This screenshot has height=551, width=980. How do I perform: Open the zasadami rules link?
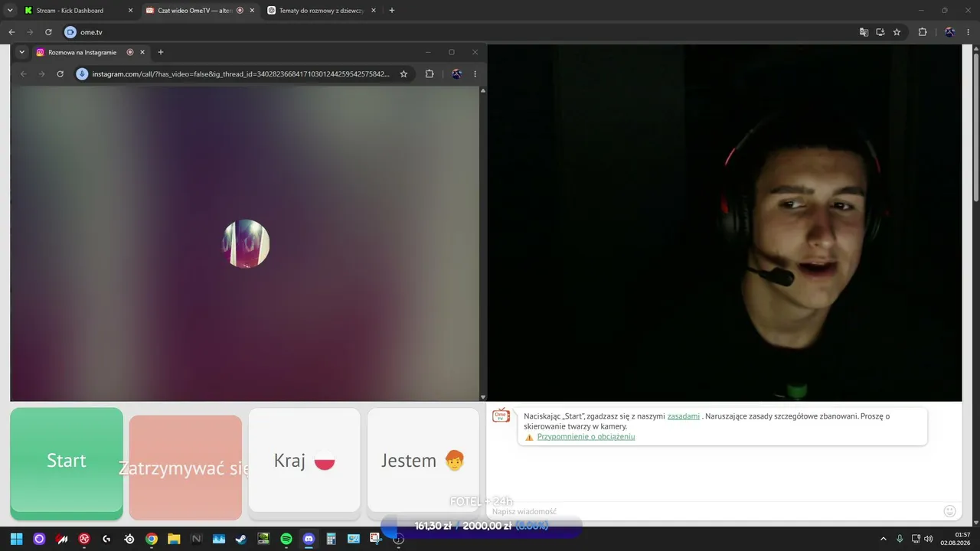coord(684,416)
